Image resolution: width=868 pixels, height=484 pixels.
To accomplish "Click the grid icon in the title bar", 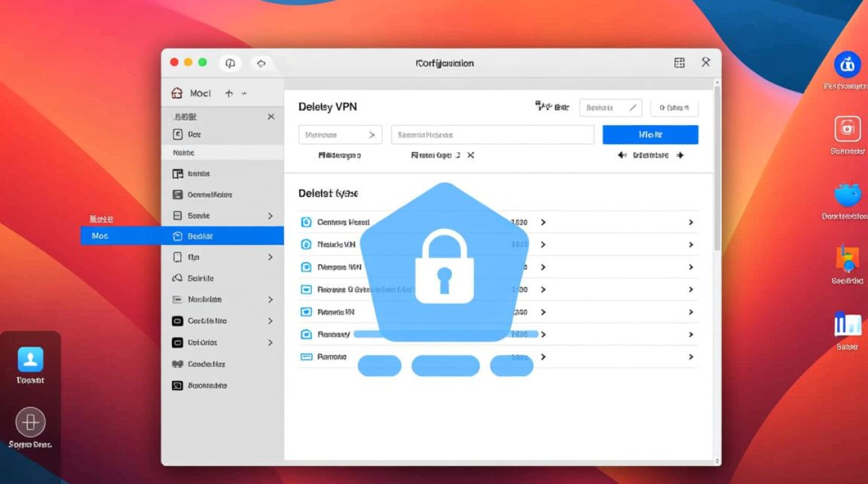I will pos(679,63).
